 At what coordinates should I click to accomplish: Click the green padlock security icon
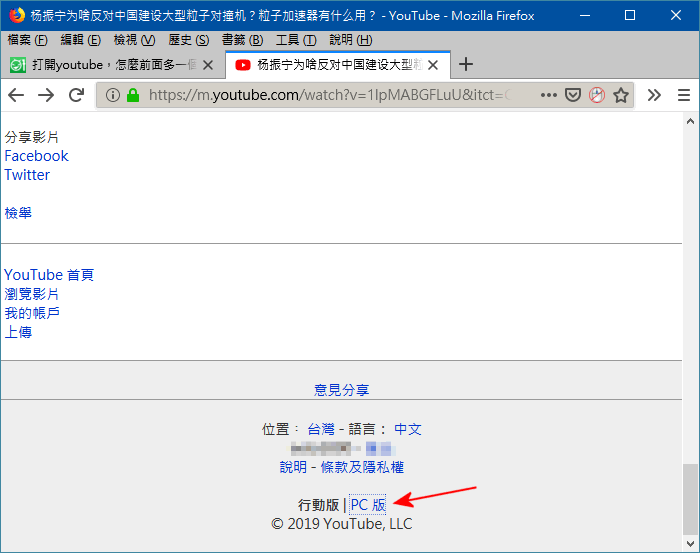133,95
